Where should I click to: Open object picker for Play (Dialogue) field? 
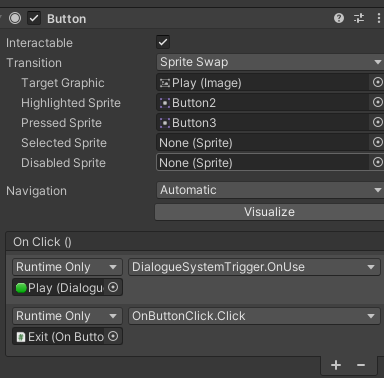tap(113, 287)
